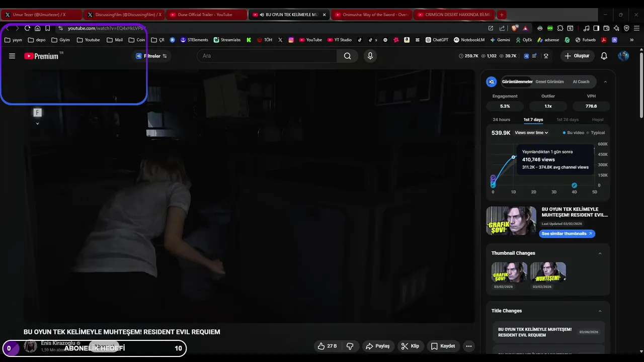
Task: Open Leo AI sparkle icon
Action: (x=616, y=28)
